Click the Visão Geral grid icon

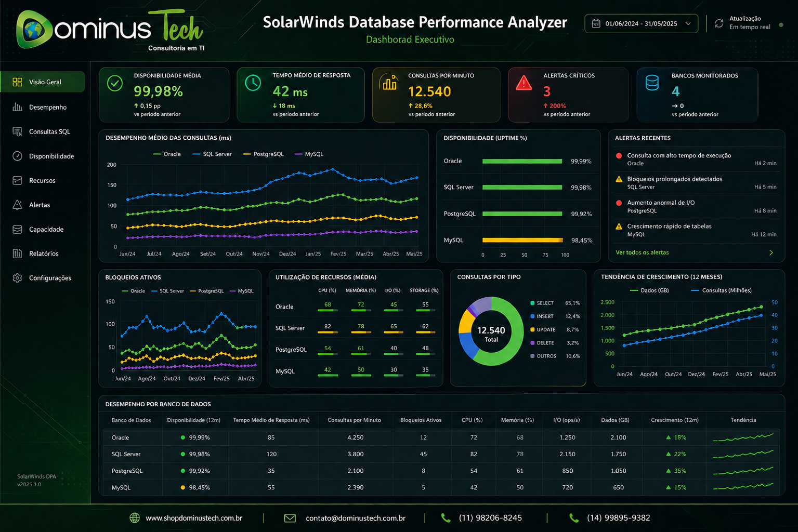coord(17,82)
